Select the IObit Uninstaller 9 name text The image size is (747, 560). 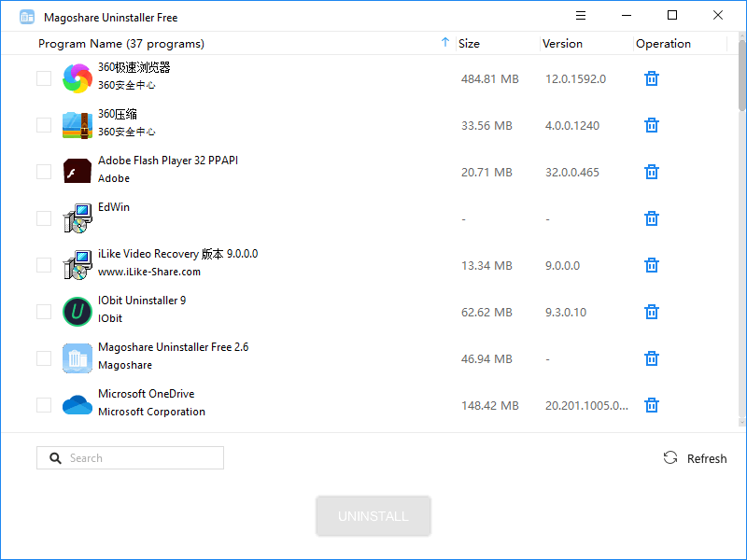tap(142, 301)
